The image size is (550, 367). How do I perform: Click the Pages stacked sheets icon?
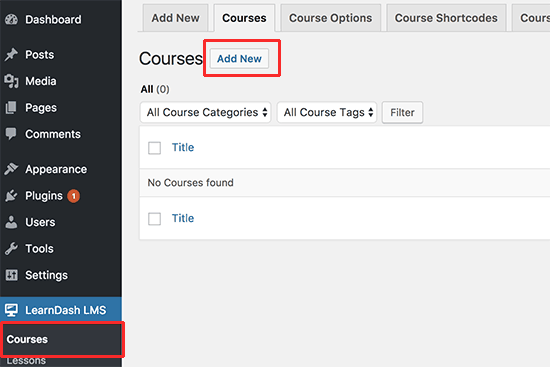point(11,107)
